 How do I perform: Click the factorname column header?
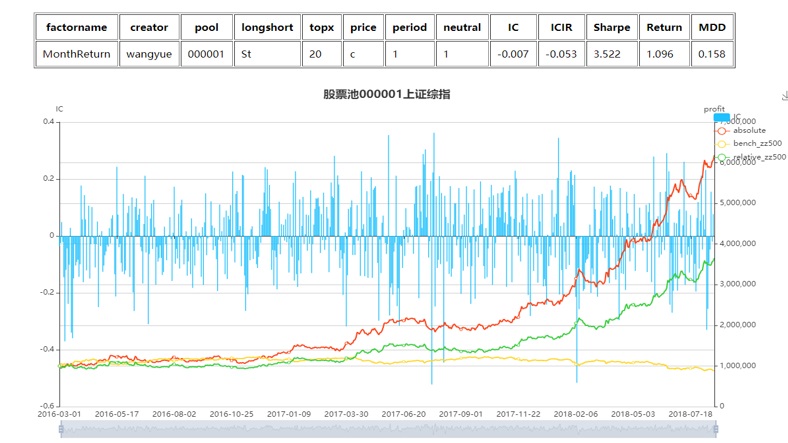(x=76, y=27)
